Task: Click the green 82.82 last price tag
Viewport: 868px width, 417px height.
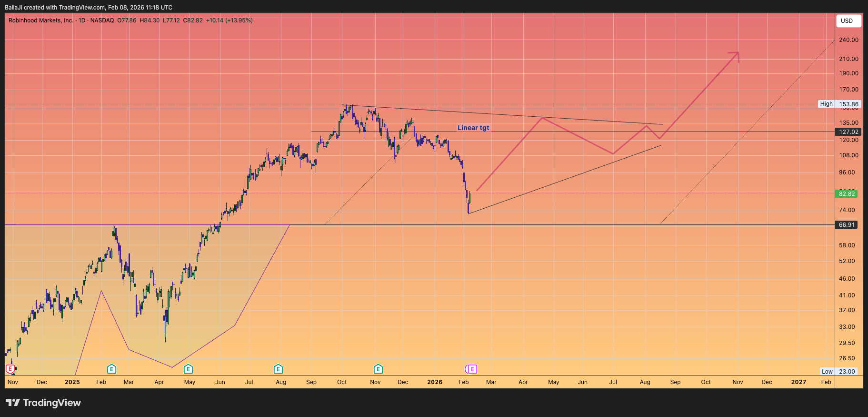Action: (x=847, y=193)
